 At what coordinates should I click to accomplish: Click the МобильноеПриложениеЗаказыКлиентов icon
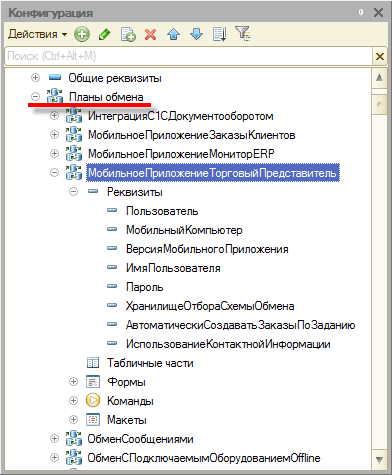pyautogui.click(x=74, y=134)
